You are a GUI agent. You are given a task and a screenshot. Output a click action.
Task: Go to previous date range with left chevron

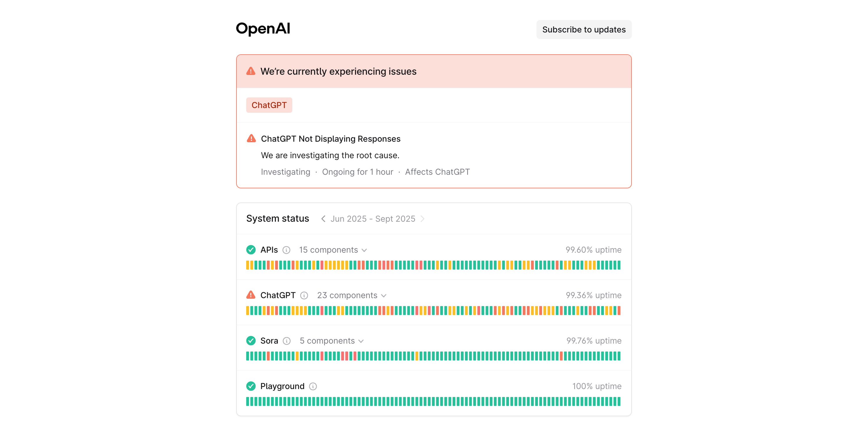tap(323, 219)
